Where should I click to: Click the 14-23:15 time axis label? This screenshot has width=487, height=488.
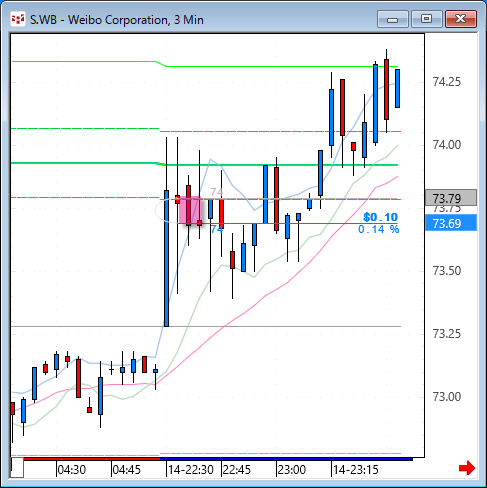click(356, 470)
